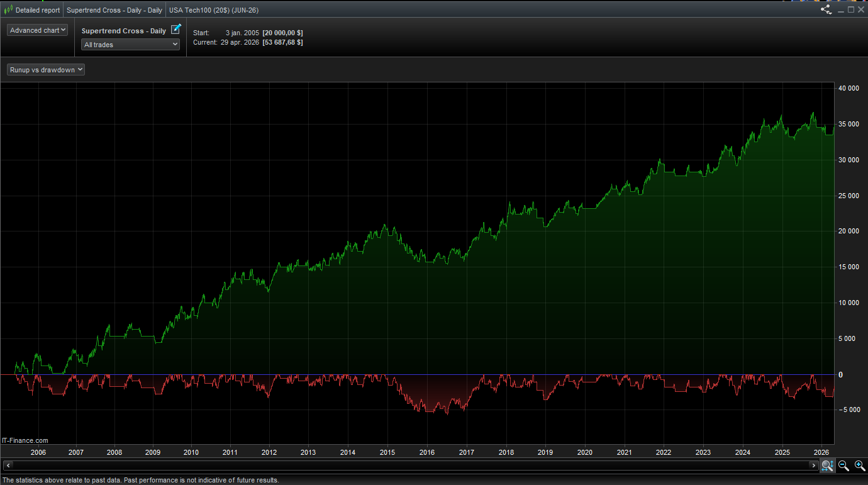Click the 20 000 value on the Y axis
This screenshot has width=868, height=485.
tap(849, 231)
